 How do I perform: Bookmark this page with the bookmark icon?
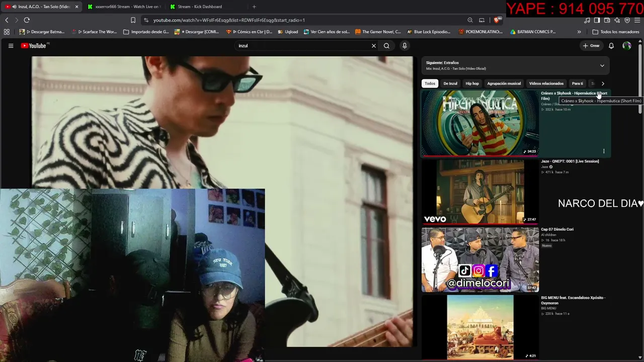(x=133, y=20)
